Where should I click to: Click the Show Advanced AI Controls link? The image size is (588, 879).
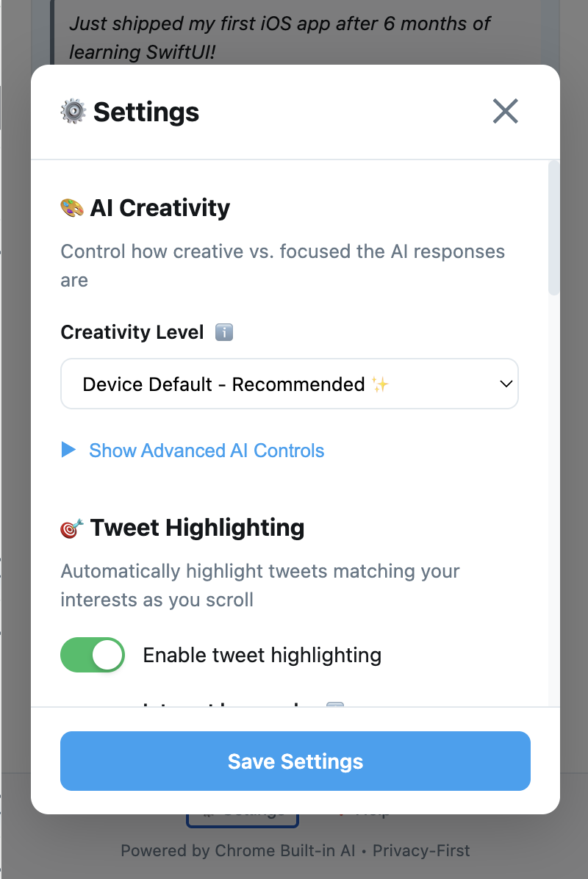(x=207, y=451)
